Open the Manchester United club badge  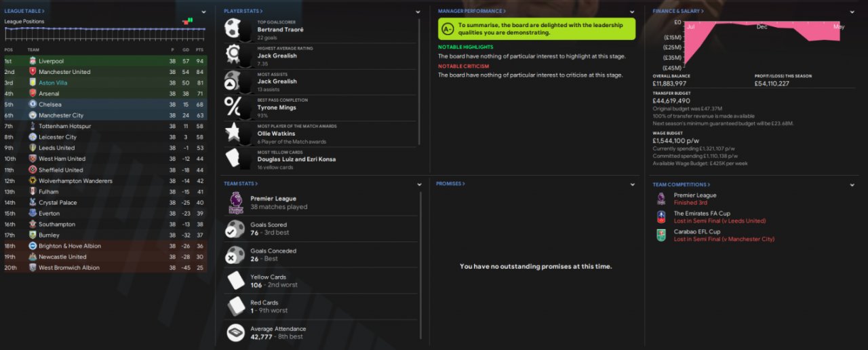tap(33, 72)
